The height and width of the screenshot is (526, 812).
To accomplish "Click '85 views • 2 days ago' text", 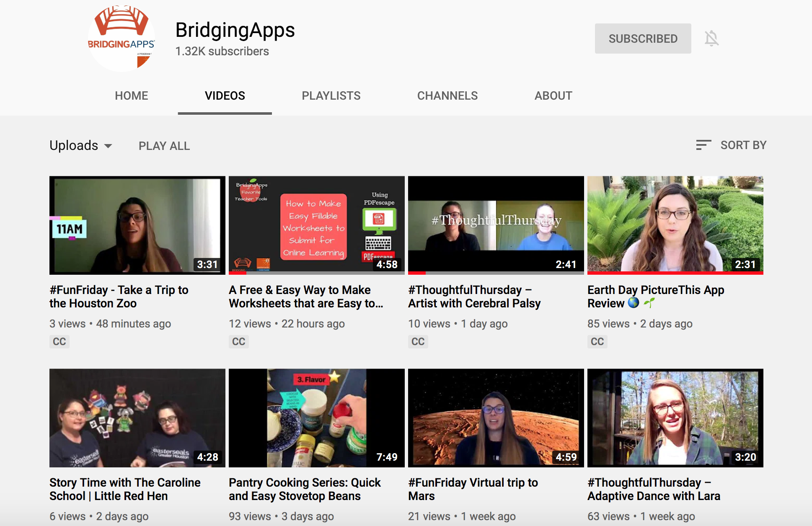I will (640, 324).
